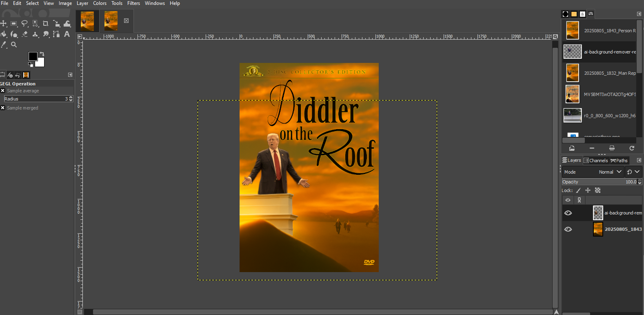Screen dimensions: 644x315
Task: Reset colors to default black and white
Action: click(x=31, y=65)
